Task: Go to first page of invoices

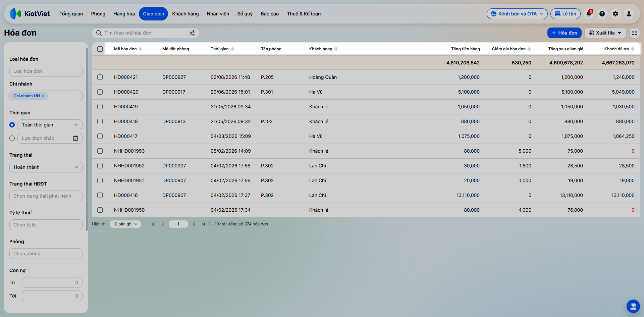Action: [x=154, y=224]
